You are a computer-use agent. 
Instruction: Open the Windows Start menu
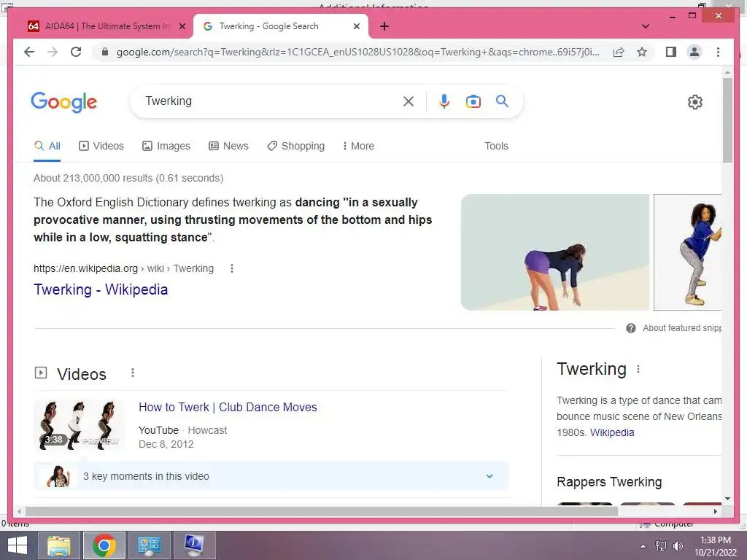pos(18,545)
